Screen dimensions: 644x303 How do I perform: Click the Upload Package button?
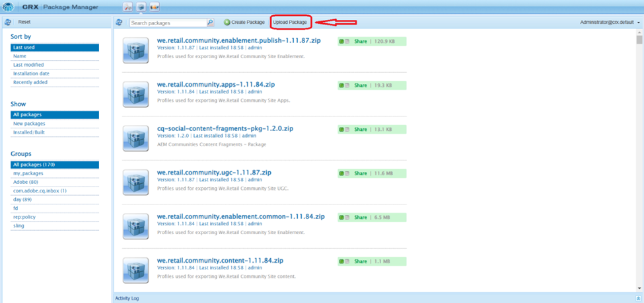tap(290, 22)
